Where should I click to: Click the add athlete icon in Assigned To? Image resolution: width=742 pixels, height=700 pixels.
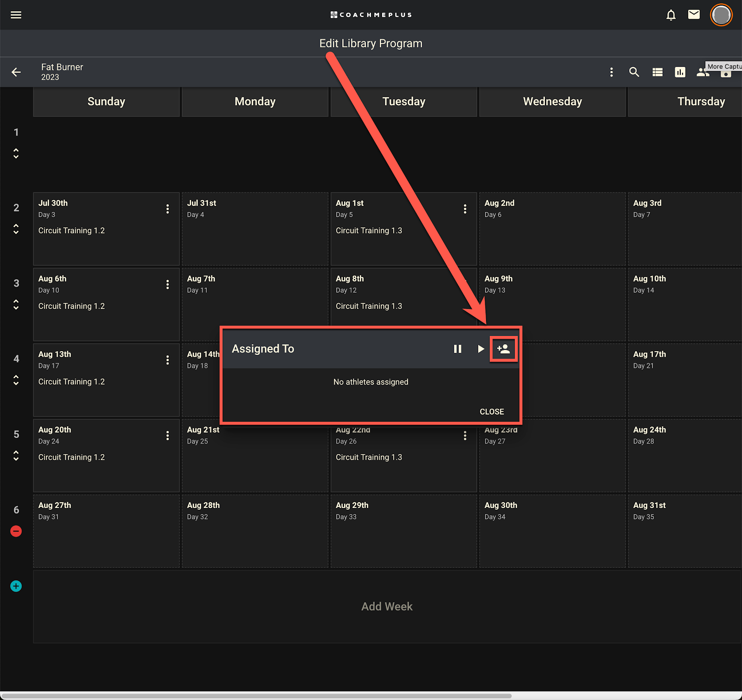point(503,349)
